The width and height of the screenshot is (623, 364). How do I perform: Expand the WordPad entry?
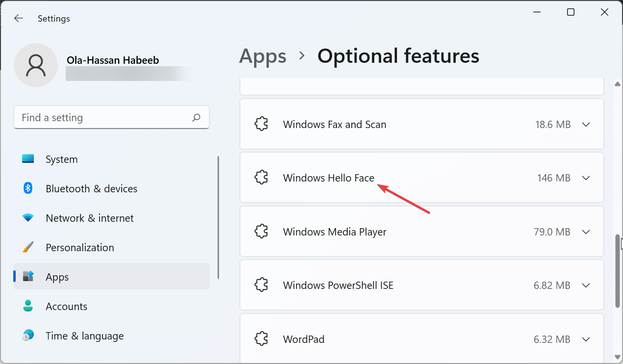click(x=586, y=339)
